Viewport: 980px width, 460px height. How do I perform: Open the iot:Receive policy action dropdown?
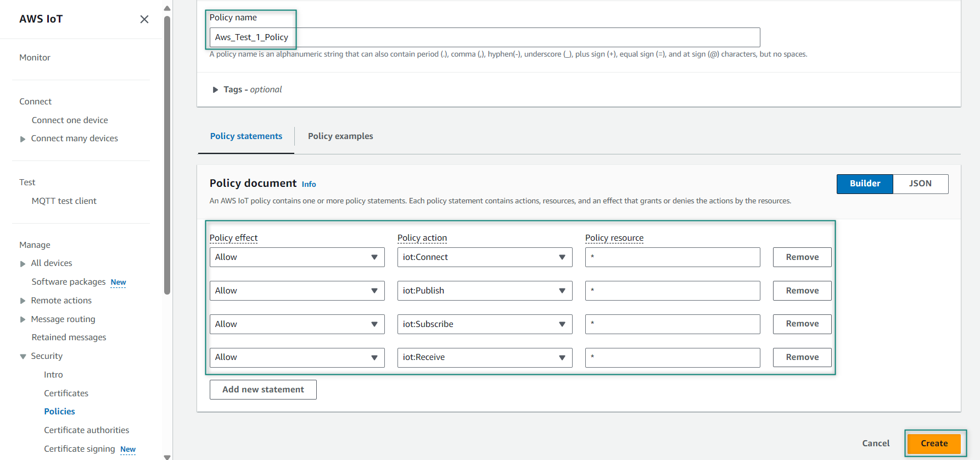pyautogui.click(x=484, y=357)
